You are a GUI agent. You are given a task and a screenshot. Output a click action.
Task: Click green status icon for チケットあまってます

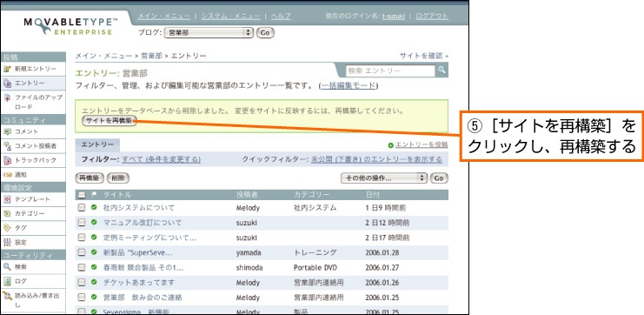tap(94, 282)
